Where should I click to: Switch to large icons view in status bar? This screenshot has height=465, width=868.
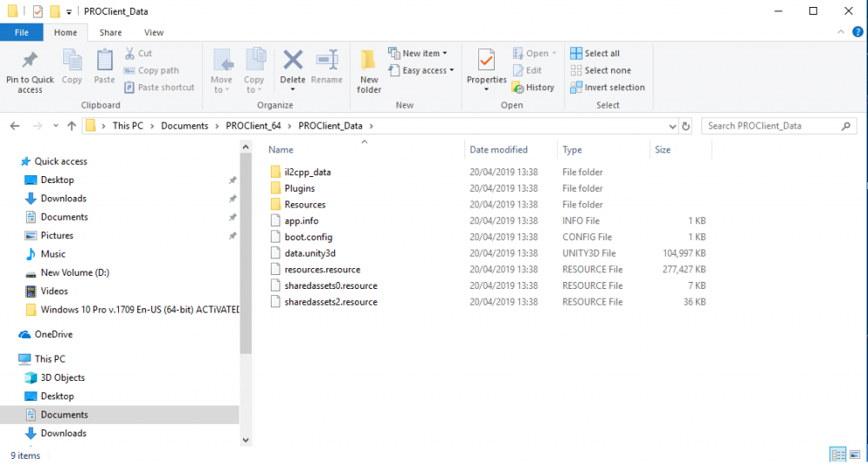856,455
